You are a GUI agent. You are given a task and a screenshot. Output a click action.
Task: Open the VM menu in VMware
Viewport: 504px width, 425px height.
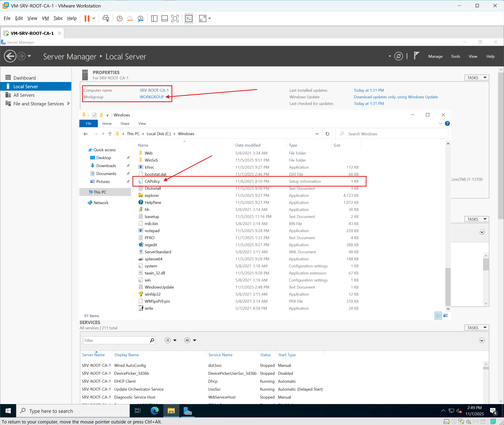pos(45,18)
